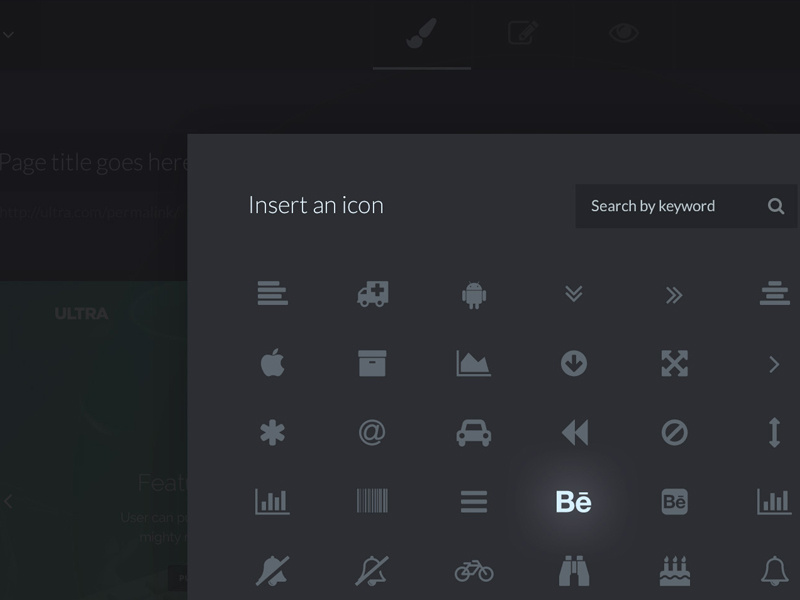Screen dimensions: 800x600
Task: Select the bicycle icon
Action: tap(473, 570)
